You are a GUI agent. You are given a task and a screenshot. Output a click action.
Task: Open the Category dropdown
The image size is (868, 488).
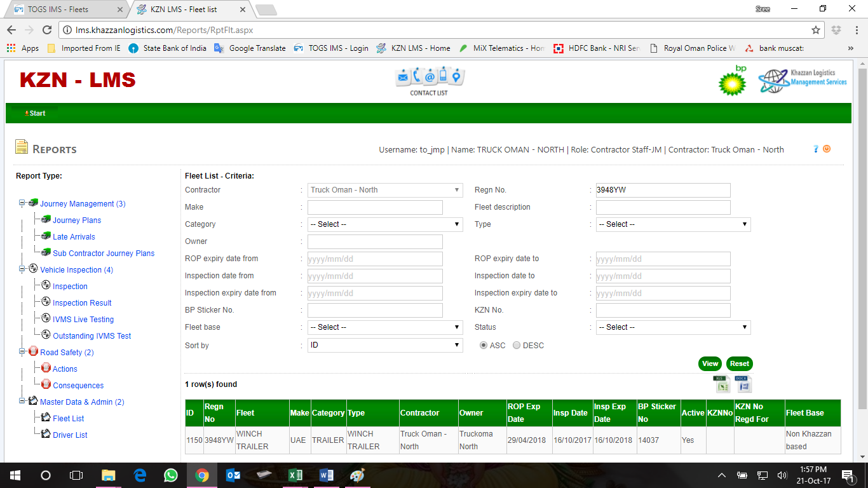(385, 224)
